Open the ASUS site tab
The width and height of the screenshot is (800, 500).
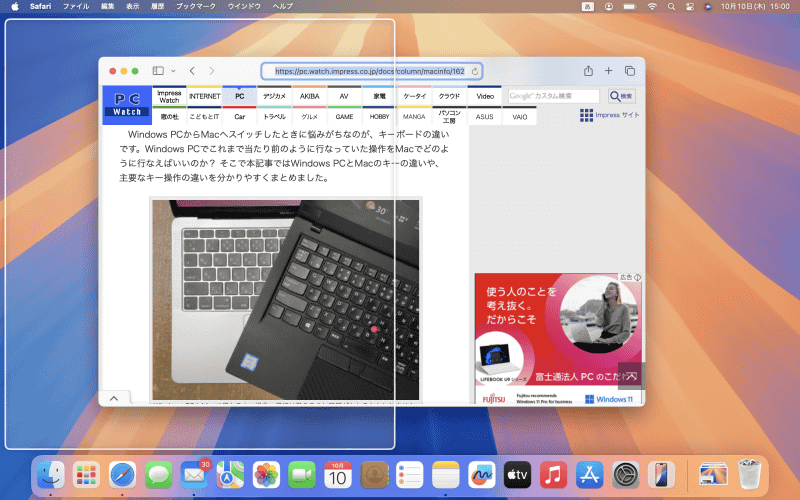pyautogui.click(x=485, y=116)
